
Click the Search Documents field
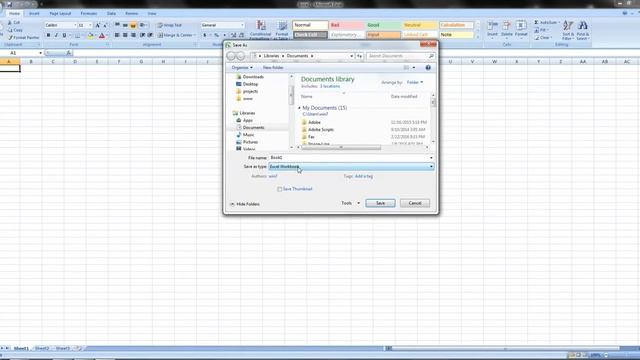[400, 56]
